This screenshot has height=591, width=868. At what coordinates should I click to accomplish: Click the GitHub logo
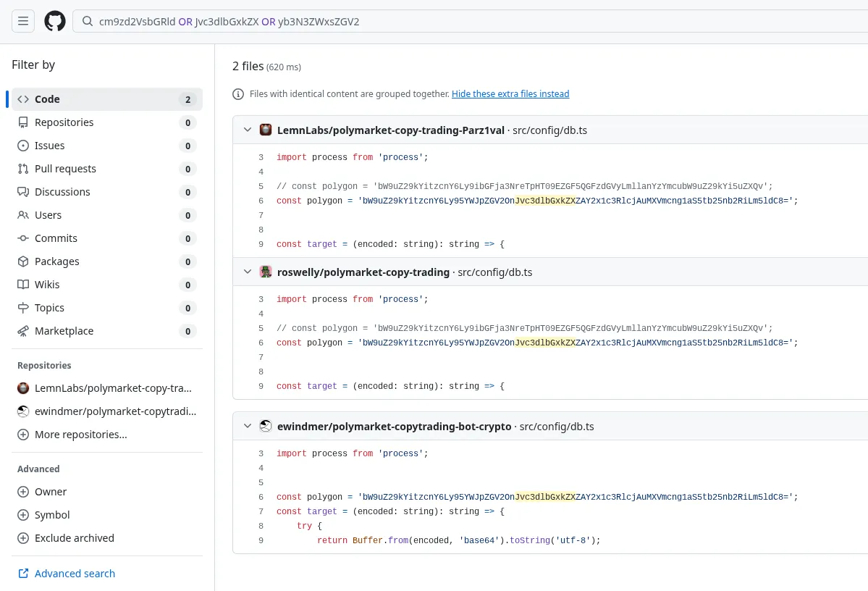tap(54, 21)
